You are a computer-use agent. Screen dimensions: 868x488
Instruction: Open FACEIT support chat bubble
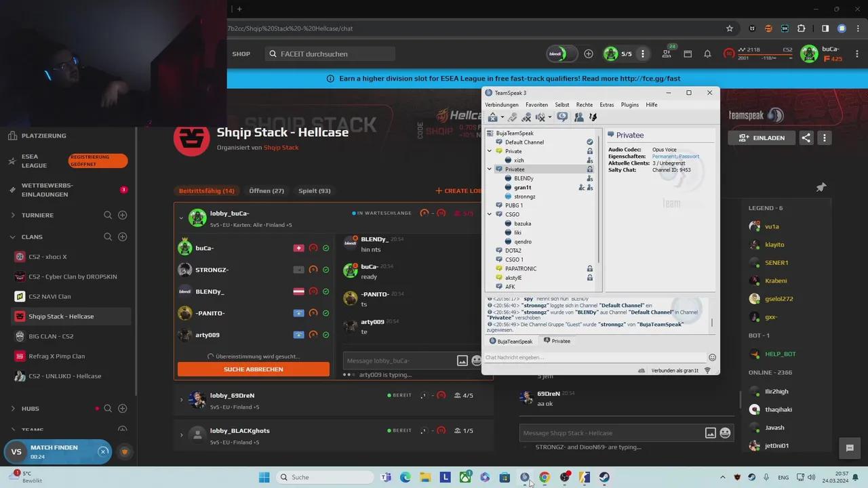849,448
